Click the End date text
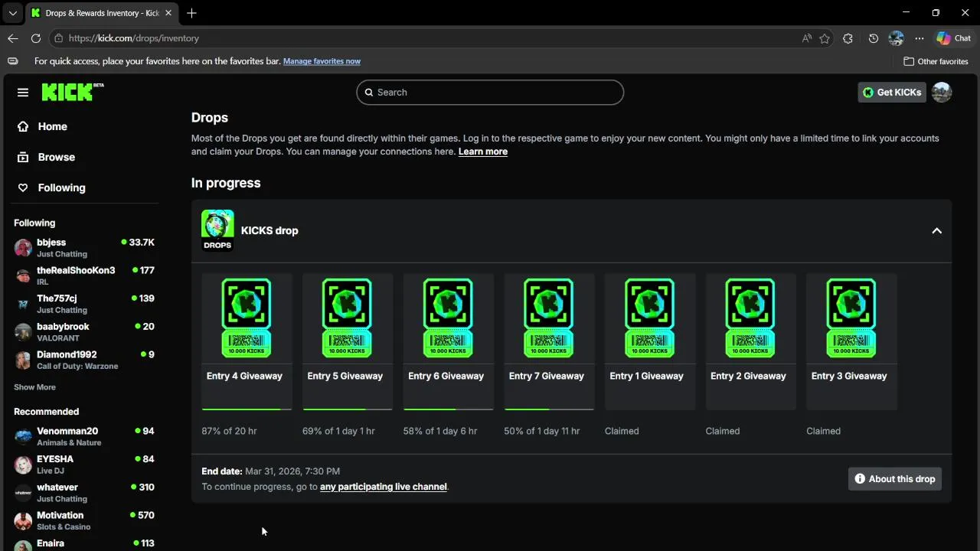 (x=271, y=471)
